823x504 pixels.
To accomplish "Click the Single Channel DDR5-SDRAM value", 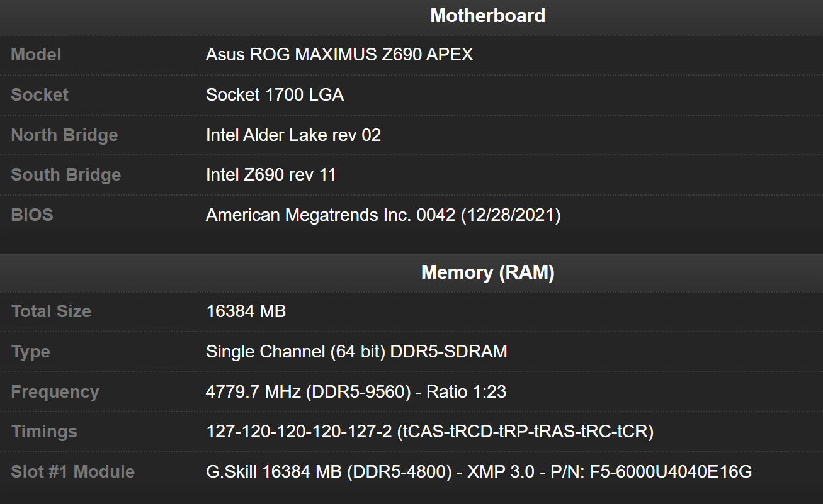I will 356,351.
